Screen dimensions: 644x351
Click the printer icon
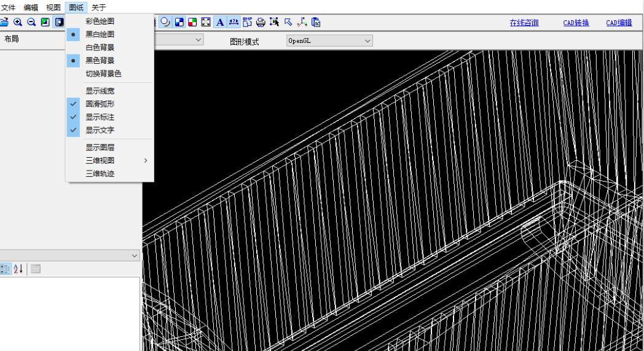tap(261, 22)
